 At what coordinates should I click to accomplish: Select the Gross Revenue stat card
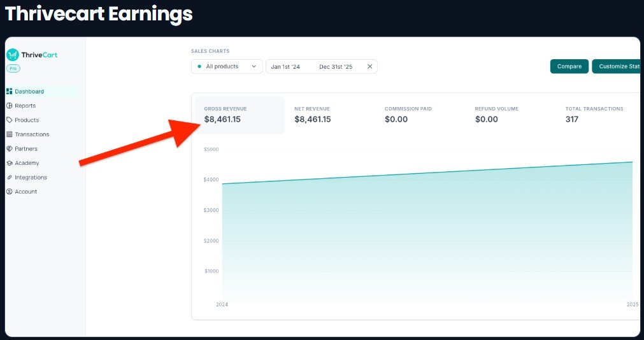(x=240, y=115)
